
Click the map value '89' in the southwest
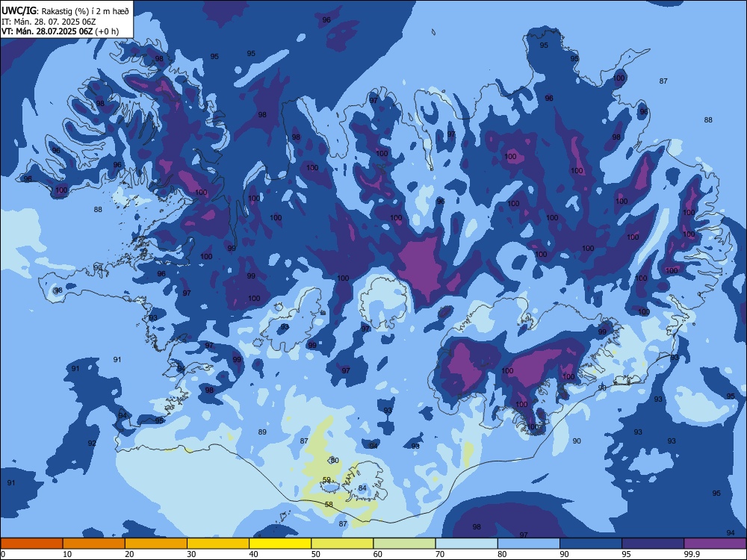click(x=262, y=432)
